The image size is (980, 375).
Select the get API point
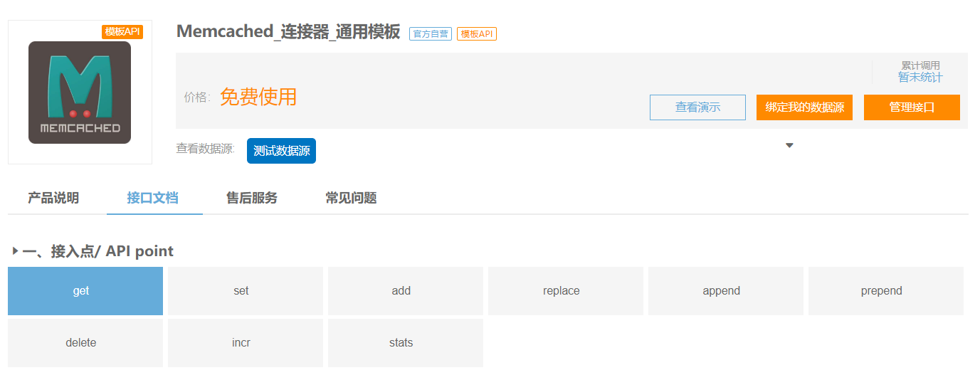tap(85, 291)
